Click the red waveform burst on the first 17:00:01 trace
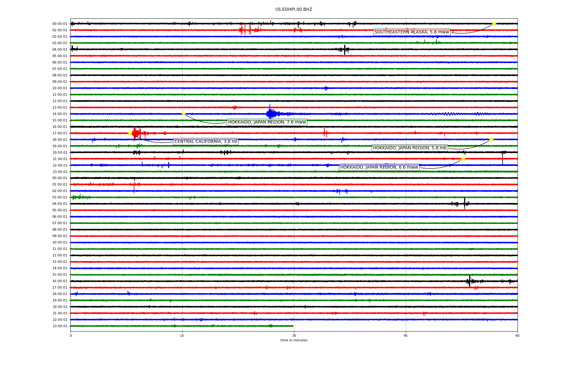 [137, 133]
